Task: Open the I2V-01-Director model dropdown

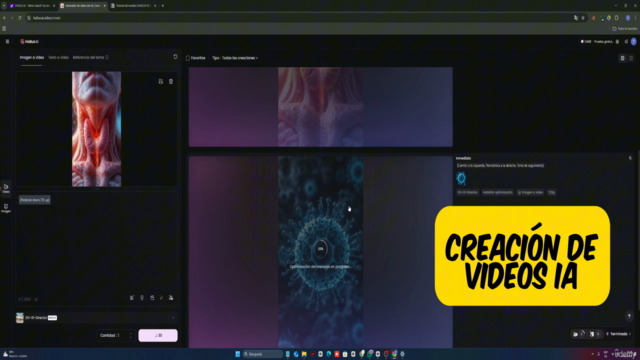Action: (96, 318)
